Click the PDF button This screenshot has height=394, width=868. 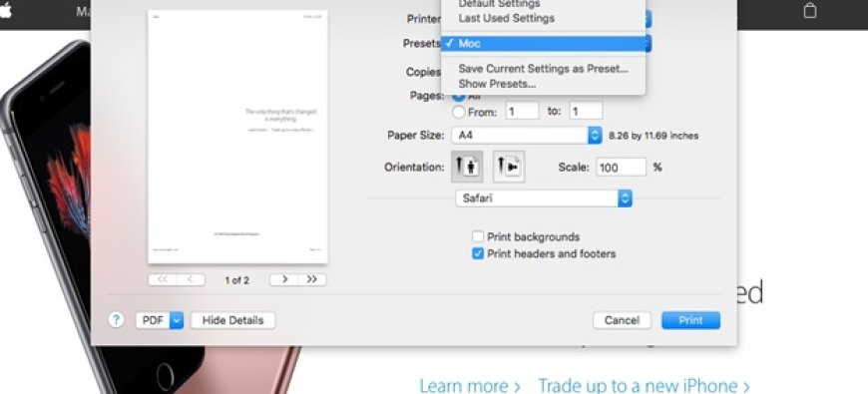coord(153,320)
